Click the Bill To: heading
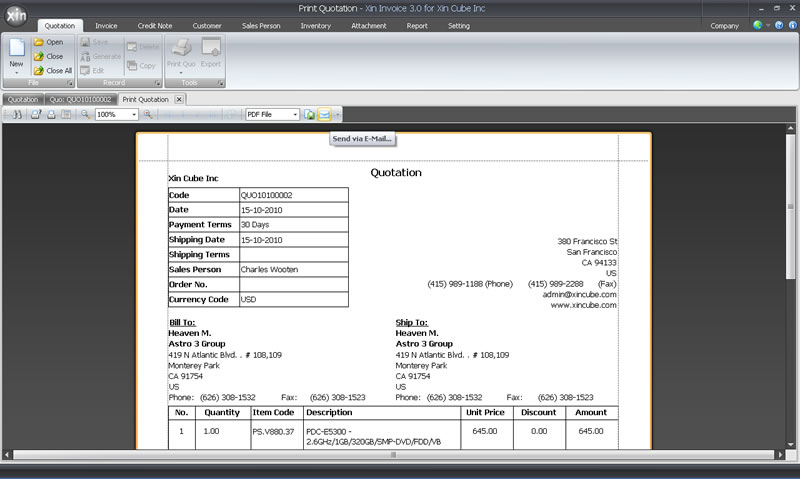This screenshot has height=479, width=800. pos(182,322)
